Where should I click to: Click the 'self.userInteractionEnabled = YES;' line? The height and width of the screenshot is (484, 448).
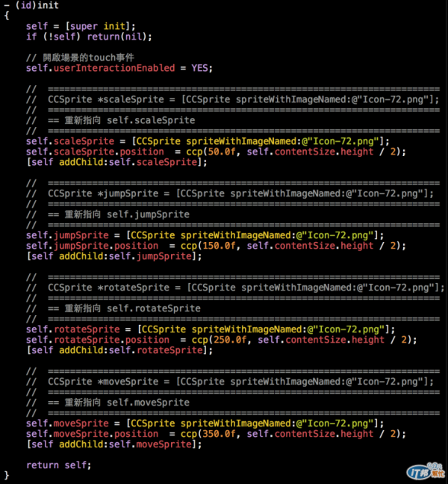point(119,68)
